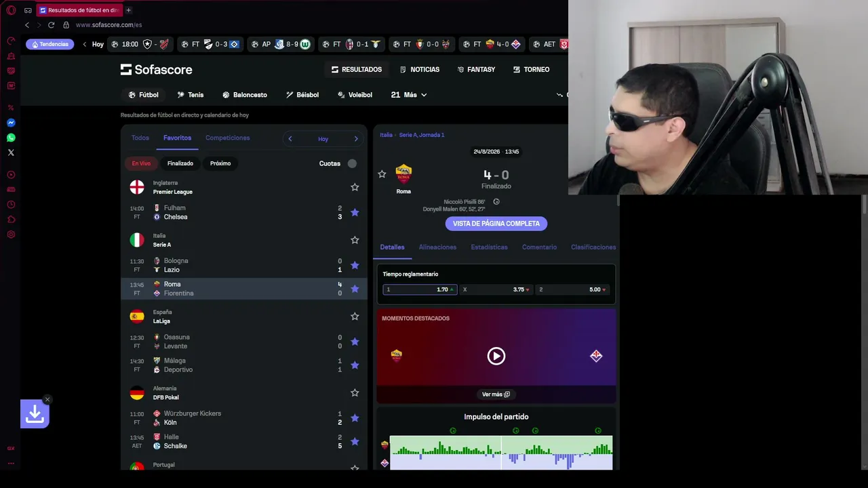The height and width of the screenshot is (488, 868).
Task: Unfavorite the Halle vs Schalke match
Action: tap(355, 441)
